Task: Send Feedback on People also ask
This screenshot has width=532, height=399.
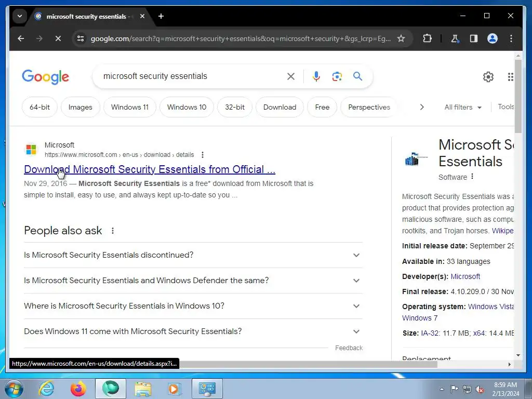Action: point(349,348)
